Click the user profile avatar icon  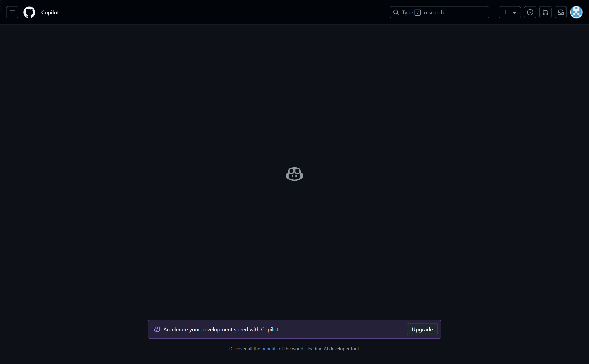pyautogui.click(x=576, y=12)
